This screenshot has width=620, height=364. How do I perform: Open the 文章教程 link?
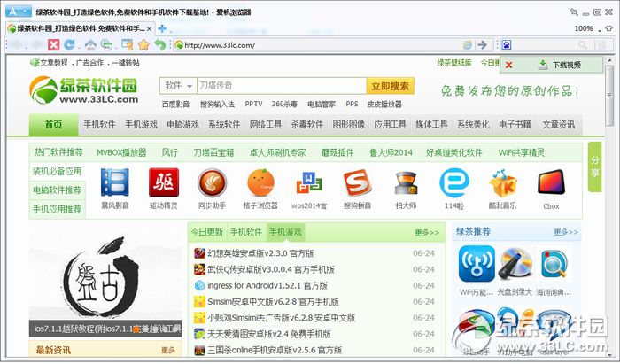(54, 63)
